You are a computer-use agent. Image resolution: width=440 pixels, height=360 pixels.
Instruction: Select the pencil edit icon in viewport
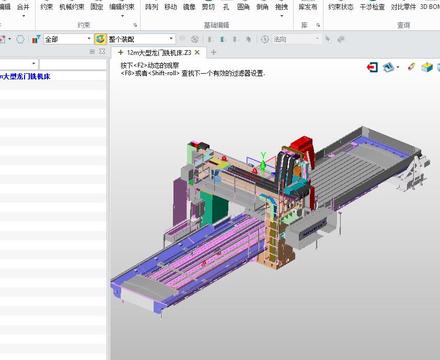tap(411, 67)
